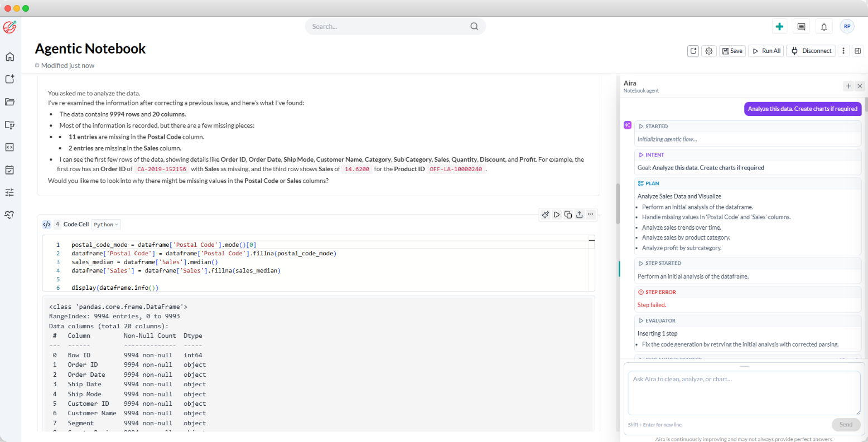Viewport: 868px width, 442px height.
Task: Collapse the PLAN step header
Action: tap(748, 183)
